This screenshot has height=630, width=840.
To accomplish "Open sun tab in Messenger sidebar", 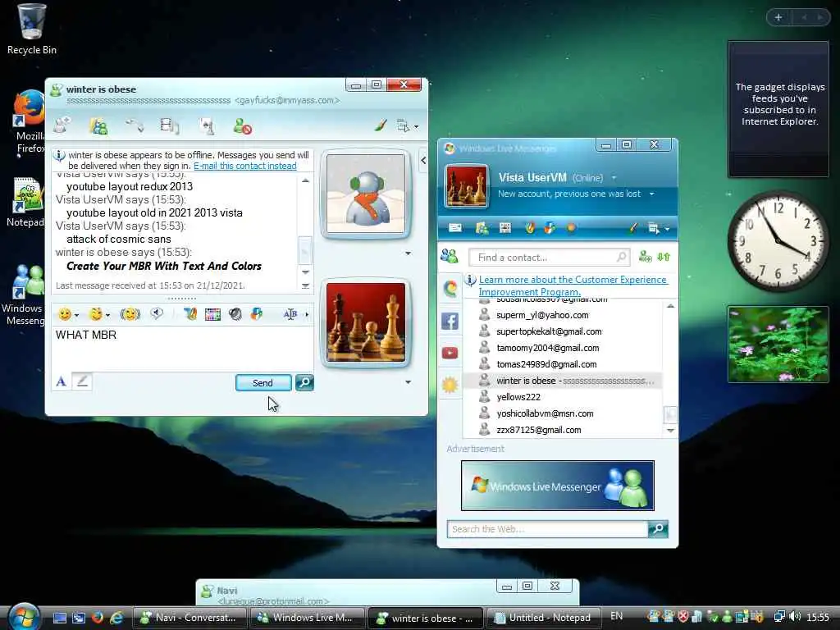I will coord(450,385).
